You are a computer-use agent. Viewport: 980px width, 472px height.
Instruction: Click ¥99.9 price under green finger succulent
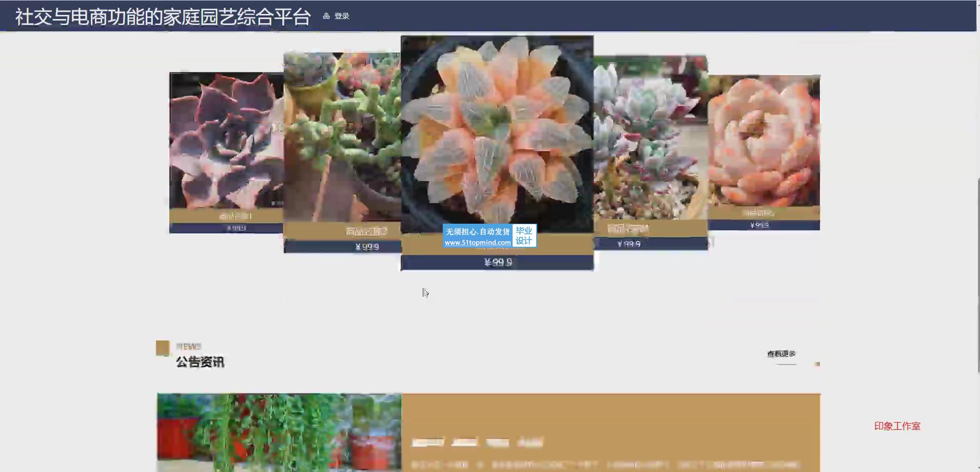click(x=366, y=247)
